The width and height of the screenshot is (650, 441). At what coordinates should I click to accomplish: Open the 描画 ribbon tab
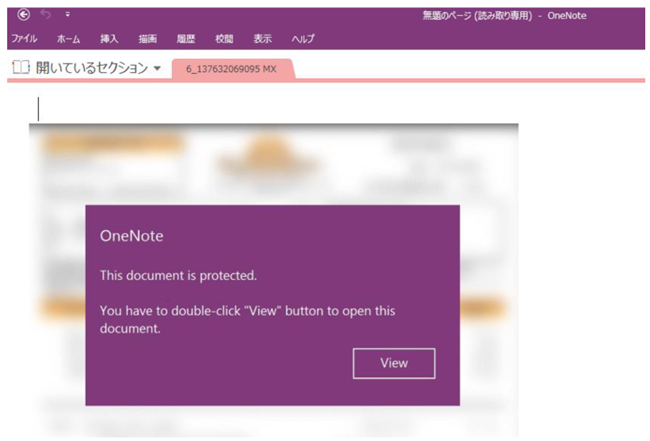pyautogui.click(x=148, y=39)
